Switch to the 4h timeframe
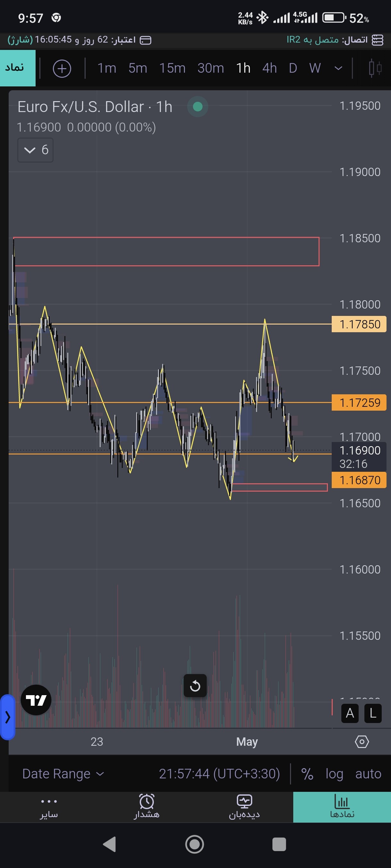Screen dimensions: 391x868 pos(270,68)
